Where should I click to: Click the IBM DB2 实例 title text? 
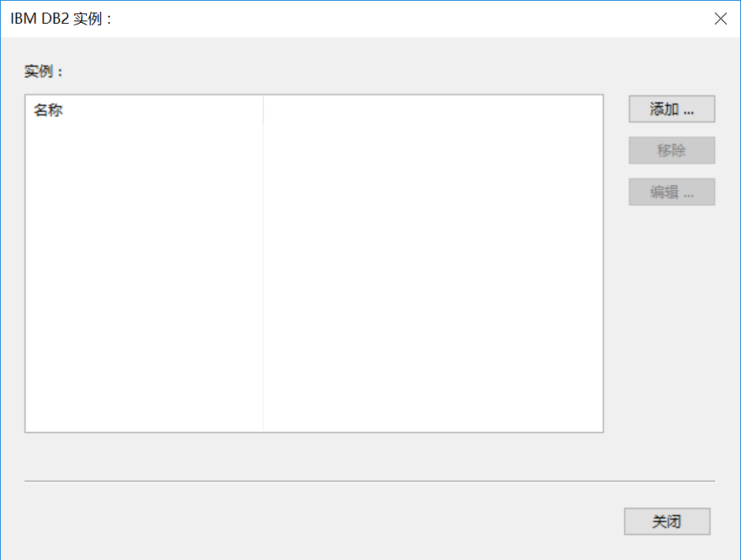click(x=61, y=19)
